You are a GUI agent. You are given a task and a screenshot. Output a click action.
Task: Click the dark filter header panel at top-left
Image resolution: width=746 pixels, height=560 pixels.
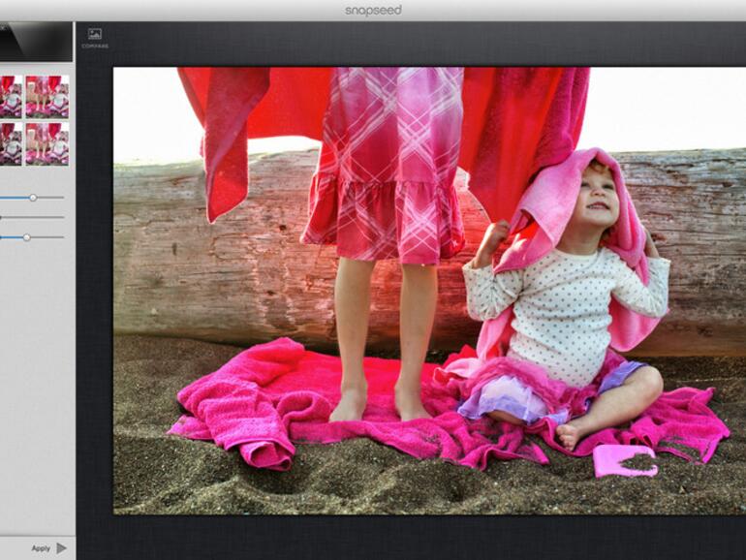36,41
